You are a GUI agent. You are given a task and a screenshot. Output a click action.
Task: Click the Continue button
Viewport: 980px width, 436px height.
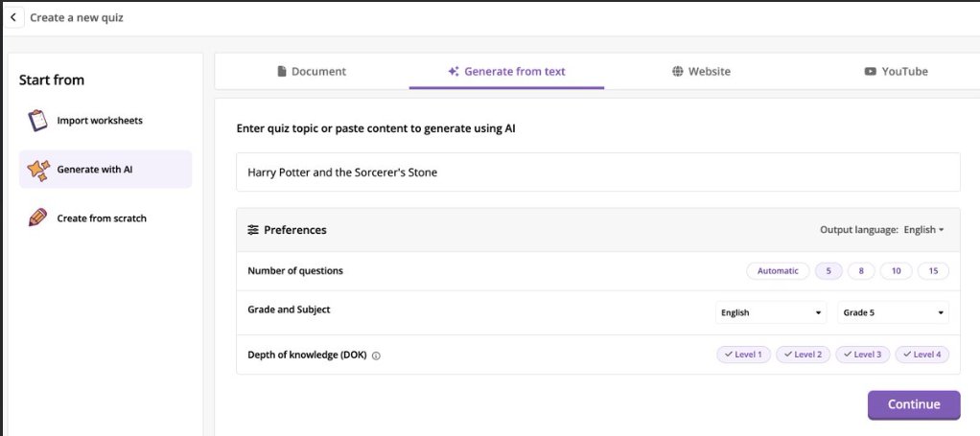point(914,404)
